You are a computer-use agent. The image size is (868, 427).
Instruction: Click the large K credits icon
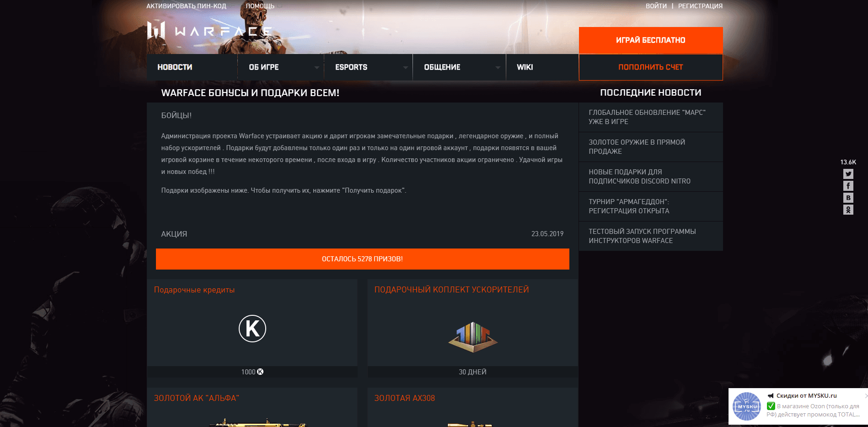point(252,329)
